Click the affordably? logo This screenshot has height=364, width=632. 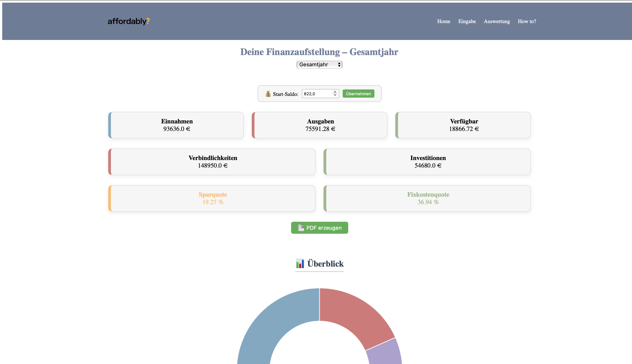(x=128, y=21)
